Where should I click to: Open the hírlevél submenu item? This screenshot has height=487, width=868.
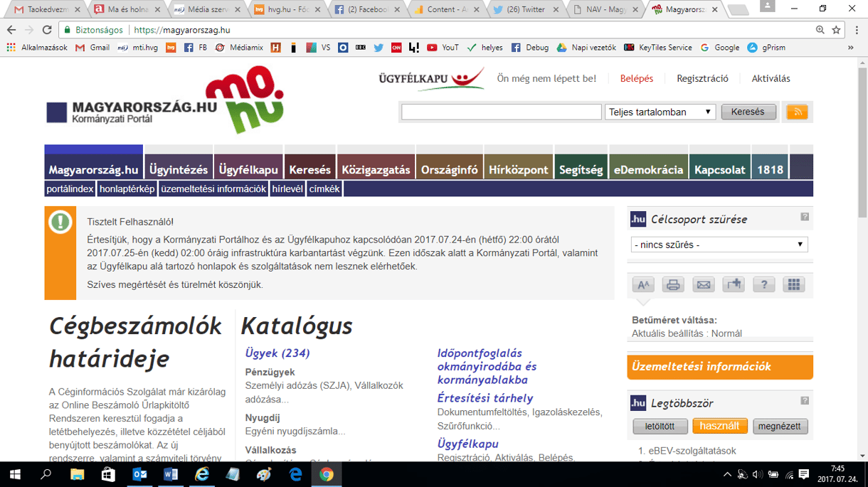click(287, 189)
